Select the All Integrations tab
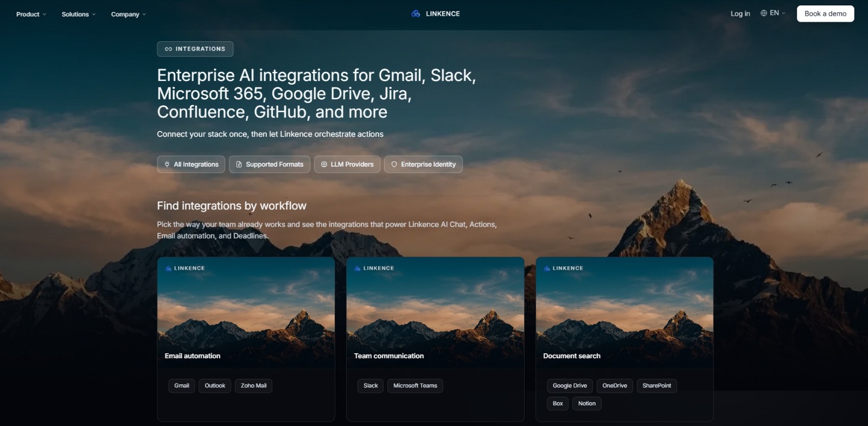This screenshot has width=868, height=426. point(191,164)
